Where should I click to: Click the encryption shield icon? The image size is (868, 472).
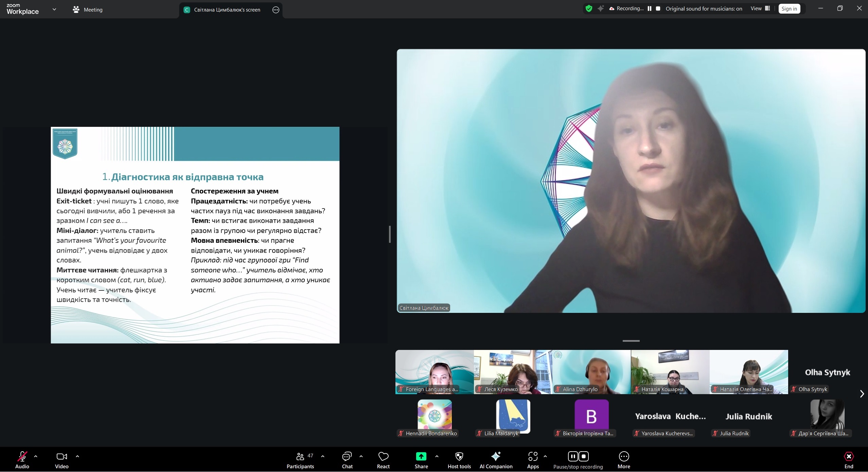[x=589, y=9]
